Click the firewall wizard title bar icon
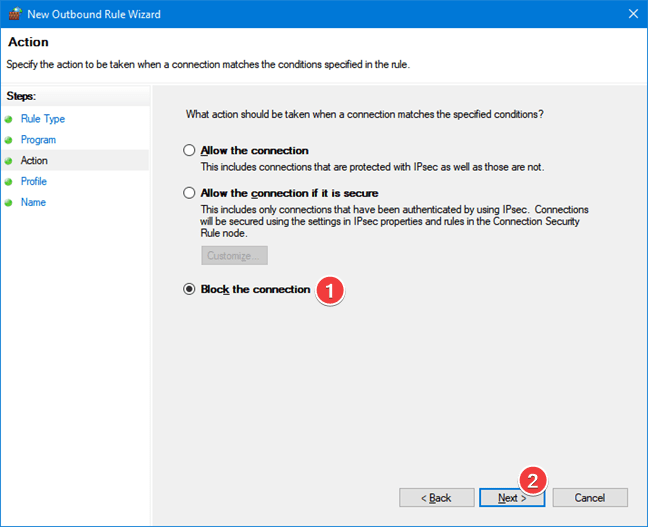The height and width of the screenshot is (527, 648). tap(15, 14)
